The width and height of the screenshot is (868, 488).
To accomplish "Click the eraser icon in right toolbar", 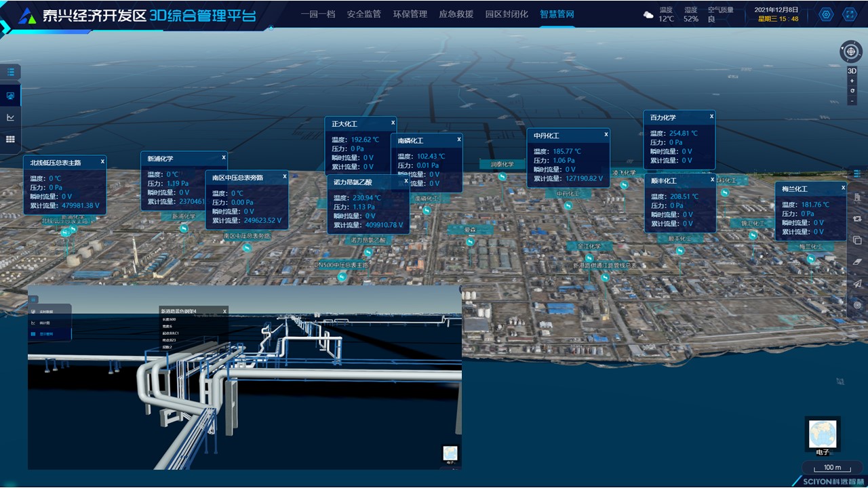I will coord(858,262).
